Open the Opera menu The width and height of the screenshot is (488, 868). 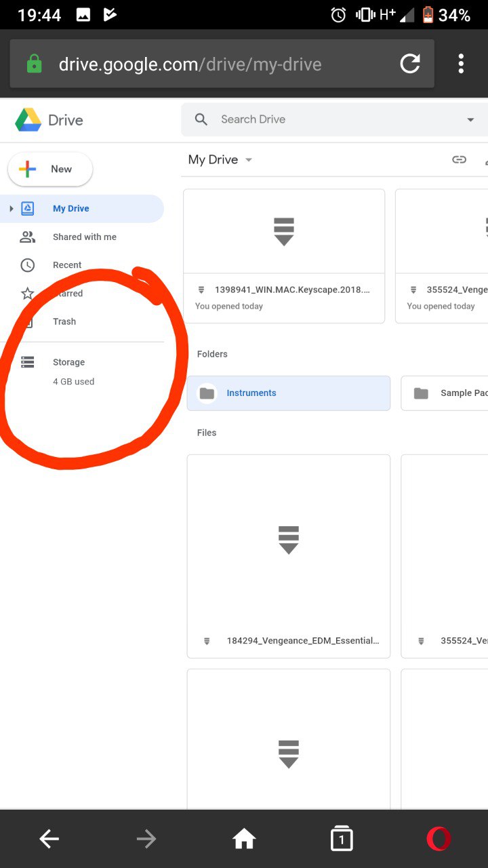[x=439, y=840]
